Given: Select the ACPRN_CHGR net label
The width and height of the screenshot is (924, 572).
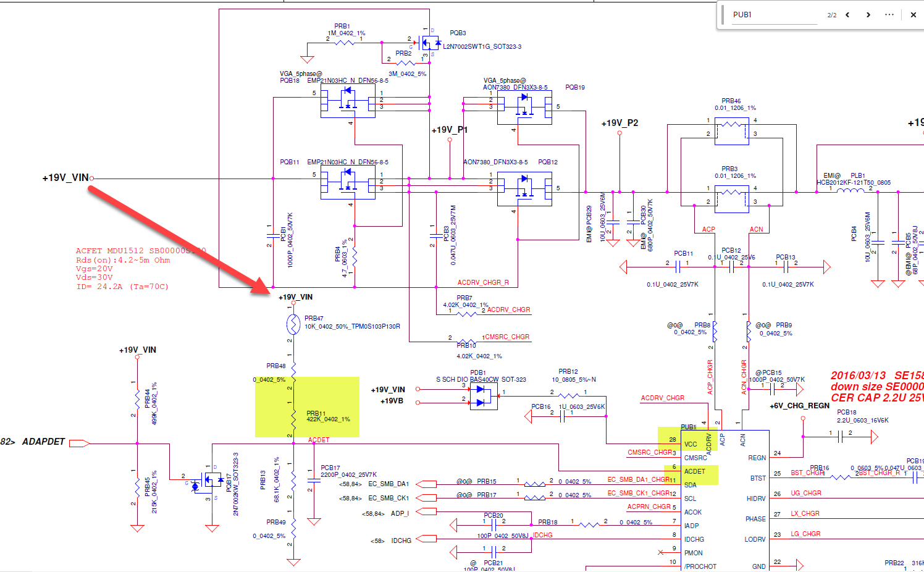Looking at the screenshot, I should click(x=649, y=507).
